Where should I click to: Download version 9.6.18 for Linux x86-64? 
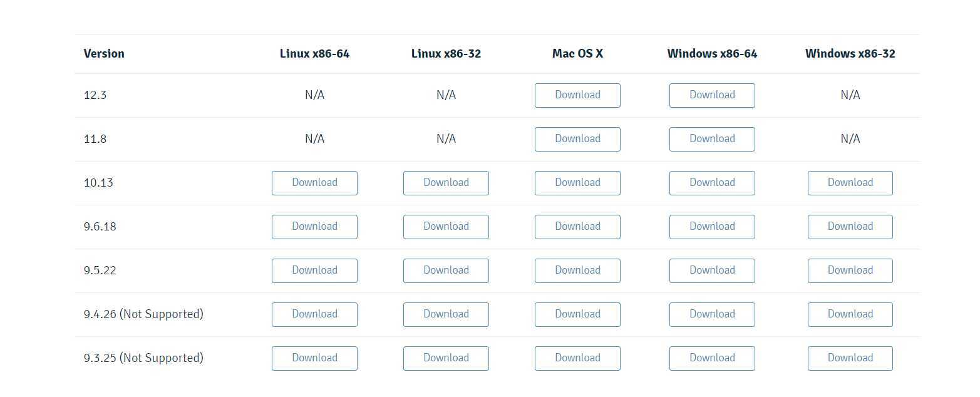(314, 227)
